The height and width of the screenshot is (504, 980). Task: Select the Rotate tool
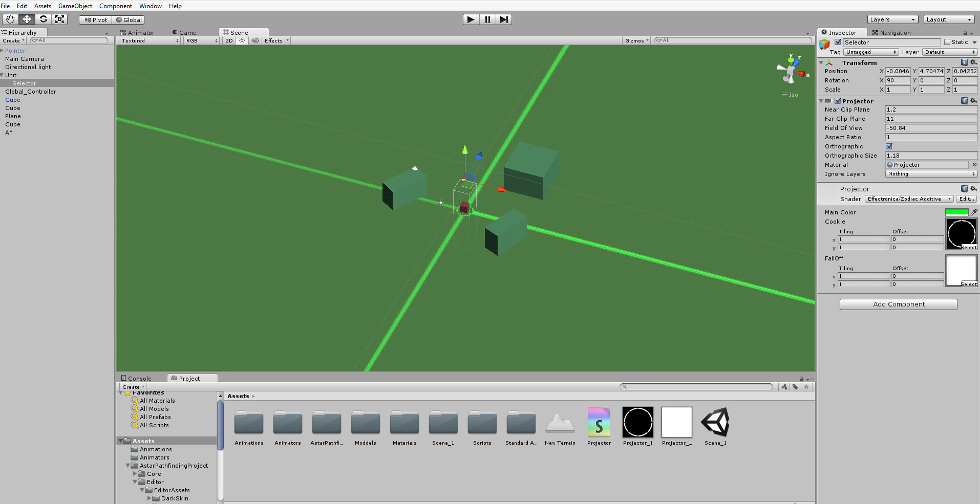click(x=44, y=19)
